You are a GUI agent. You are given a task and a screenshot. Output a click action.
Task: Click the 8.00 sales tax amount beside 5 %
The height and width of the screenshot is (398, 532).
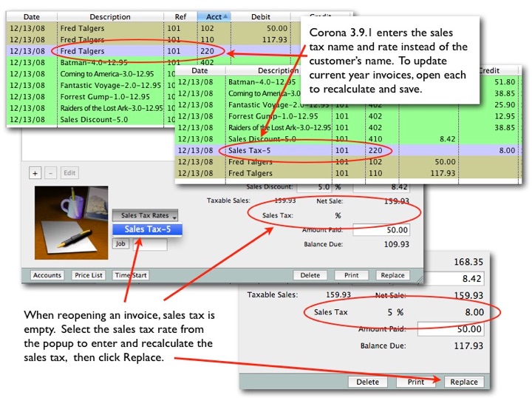[474, 312]
